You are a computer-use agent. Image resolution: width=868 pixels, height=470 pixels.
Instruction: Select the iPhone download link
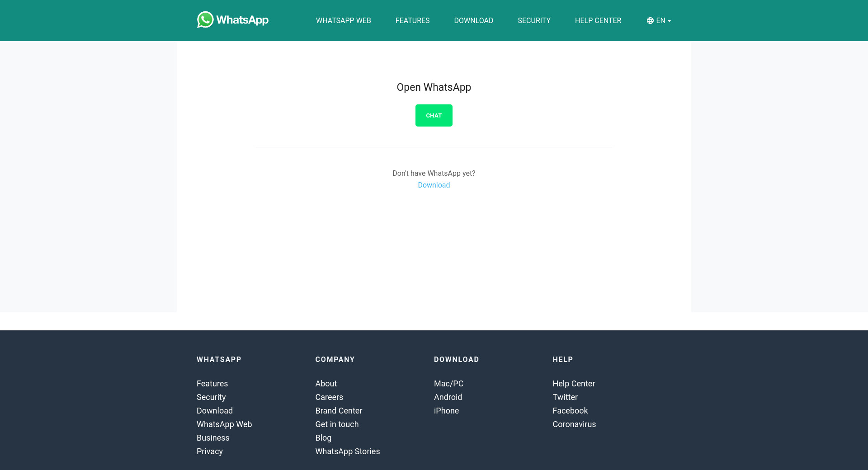447,411
